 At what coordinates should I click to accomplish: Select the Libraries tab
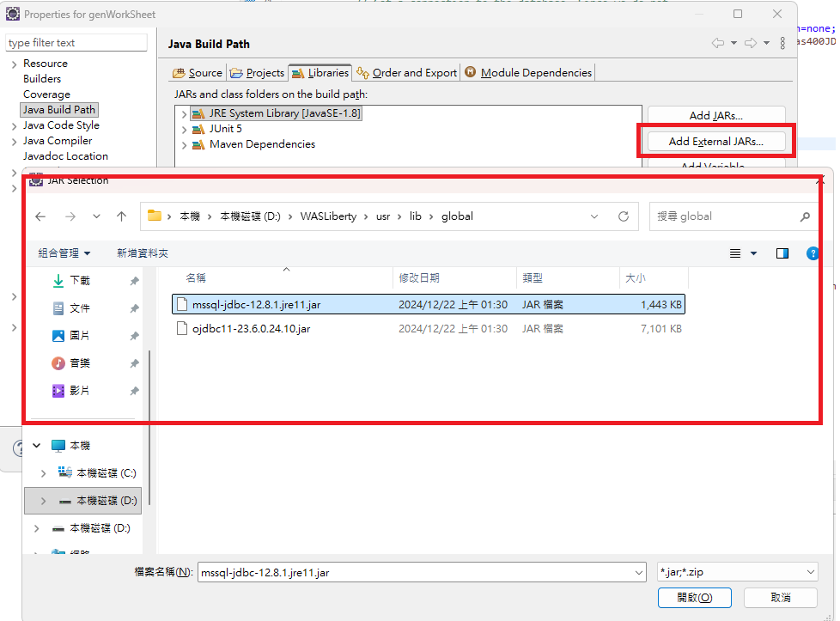tap(320, 73)
